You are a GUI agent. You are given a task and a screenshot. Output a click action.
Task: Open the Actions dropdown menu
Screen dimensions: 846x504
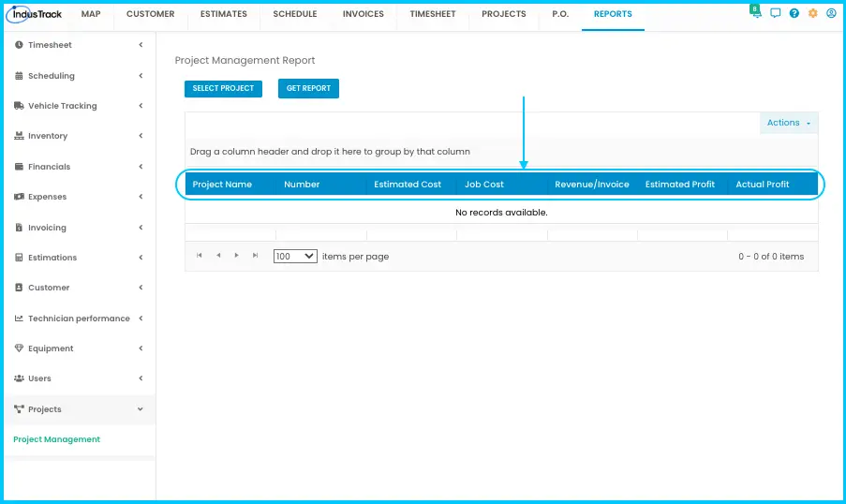[789, 123]
